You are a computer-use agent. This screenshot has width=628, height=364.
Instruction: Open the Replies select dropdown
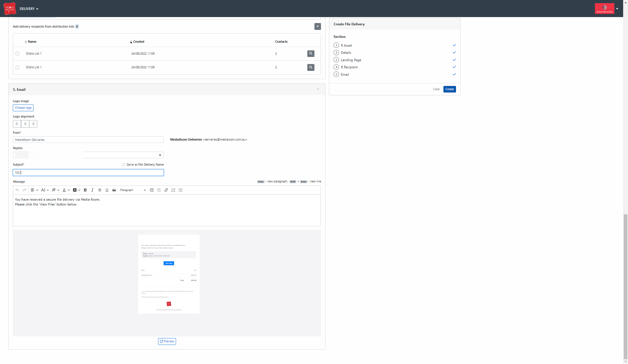[x=88, y=155]
